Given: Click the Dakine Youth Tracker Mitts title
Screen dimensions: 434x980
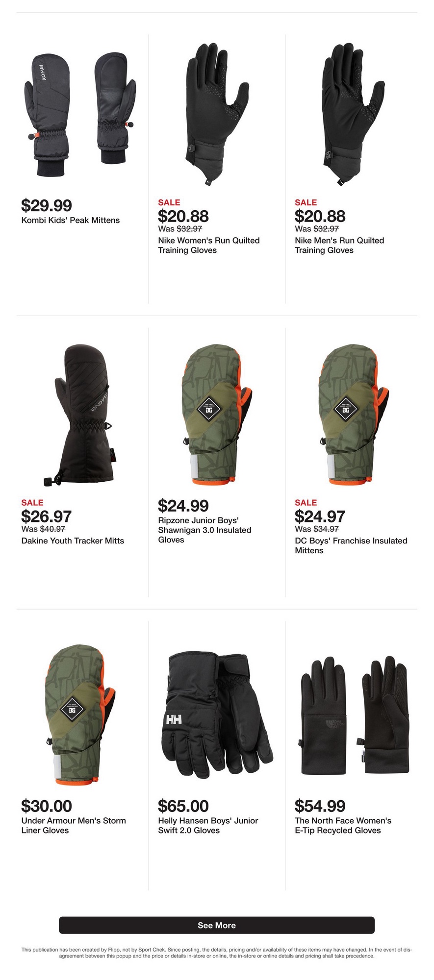Looking at the screenshot, I should [x=73, y=541].
